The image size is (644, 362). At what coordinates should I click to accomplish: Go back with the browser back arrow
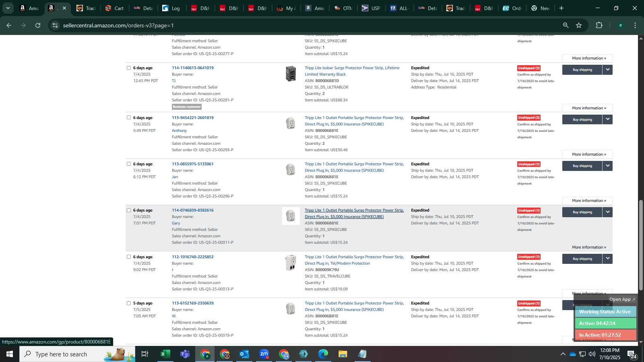pos(9,25)
